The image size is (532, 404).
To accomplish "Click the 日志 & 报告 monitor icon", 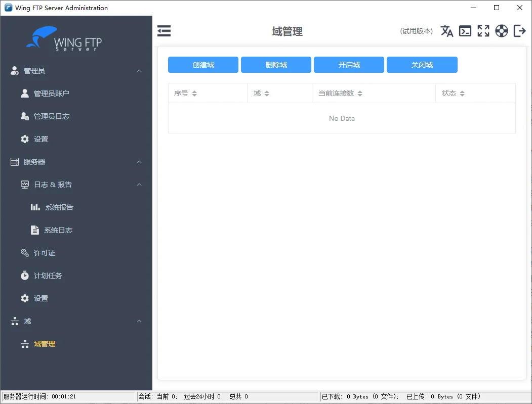I will [24, 185].
